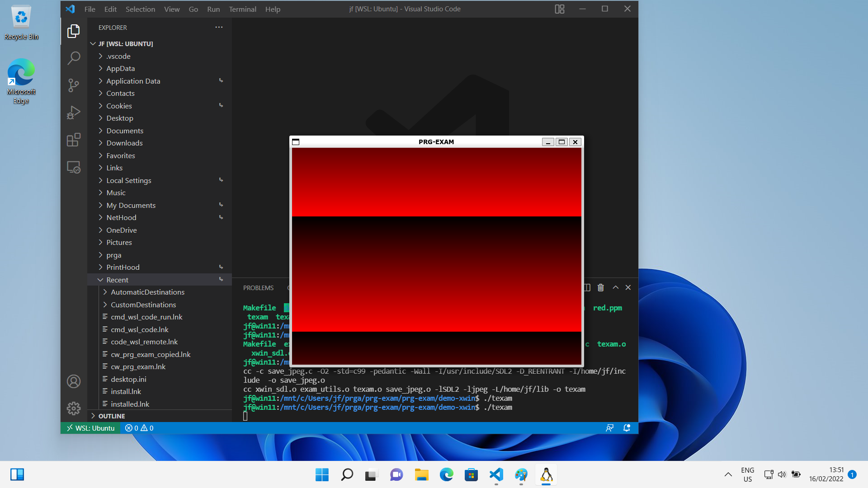868x488 pixels.
Task: Open the Search view in activity bar
Action: click(x=74, y=58)
